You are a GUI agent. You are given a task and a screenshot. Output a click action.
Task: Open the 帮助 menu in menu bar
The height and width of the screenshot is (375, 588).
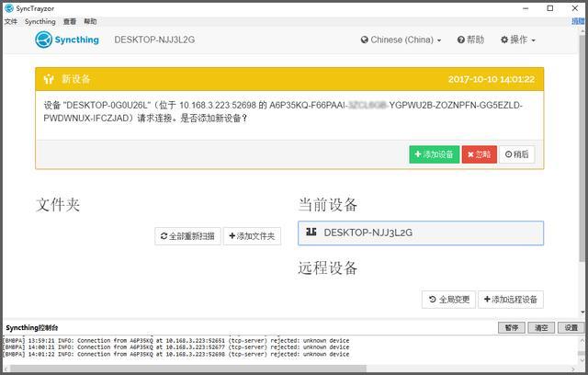90,22
